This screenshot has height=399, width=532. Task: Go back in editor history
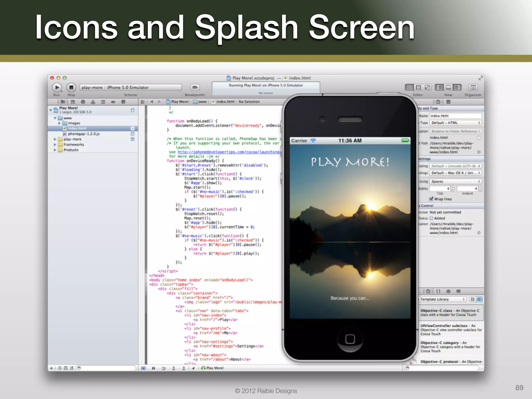click(x=152, y=102)
